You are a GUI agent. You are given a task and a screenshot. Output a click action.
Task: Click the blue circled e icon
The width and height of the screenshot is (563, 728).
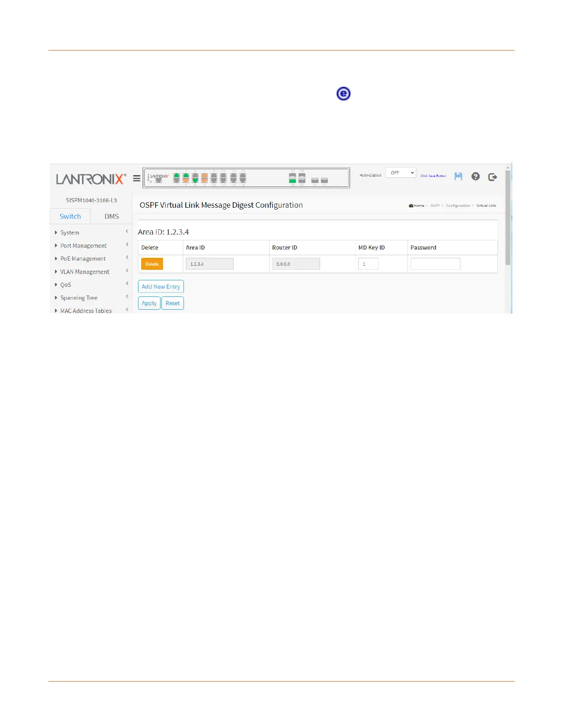point(343,94)
